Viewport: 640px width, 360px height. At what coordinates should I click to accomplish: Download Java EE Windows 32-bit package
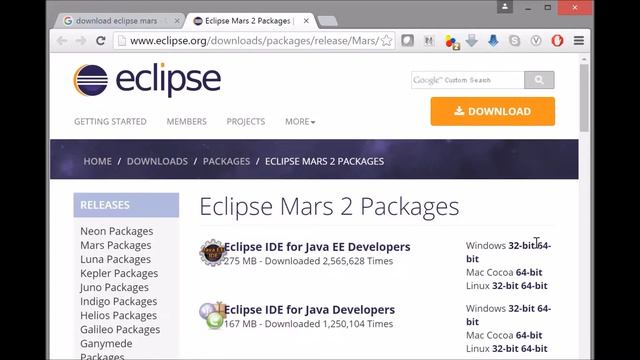click(x=521, y=246)
